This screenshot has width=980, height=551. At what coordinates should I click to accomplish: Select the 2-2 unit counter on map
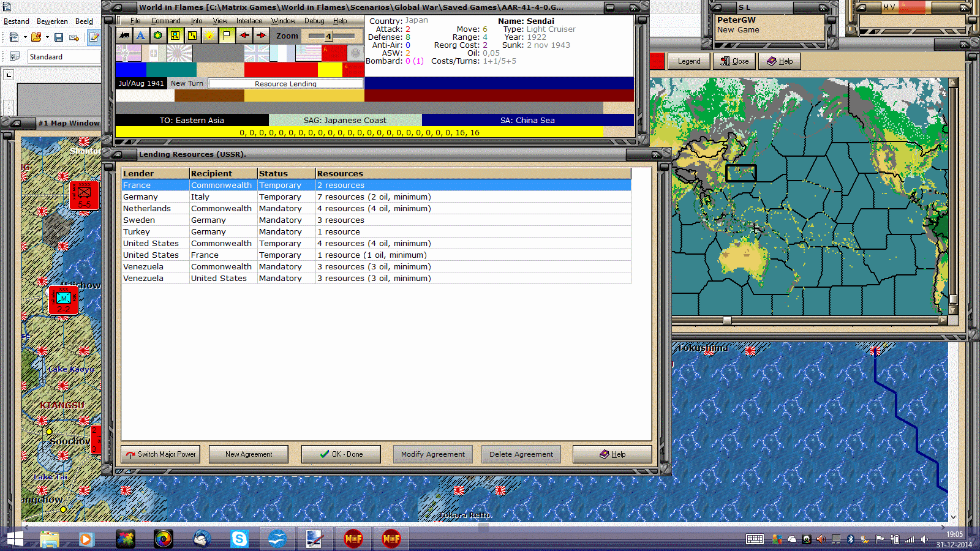tap(64, 301)
